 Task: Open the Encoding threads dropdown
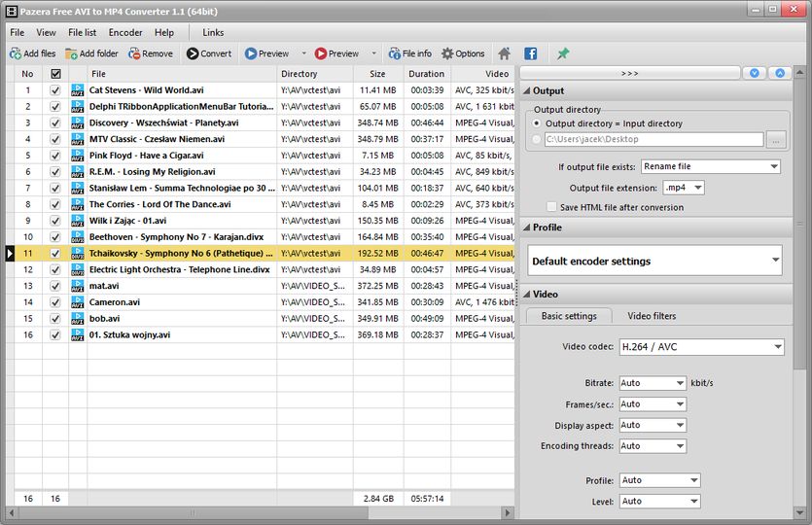[653, 446]
